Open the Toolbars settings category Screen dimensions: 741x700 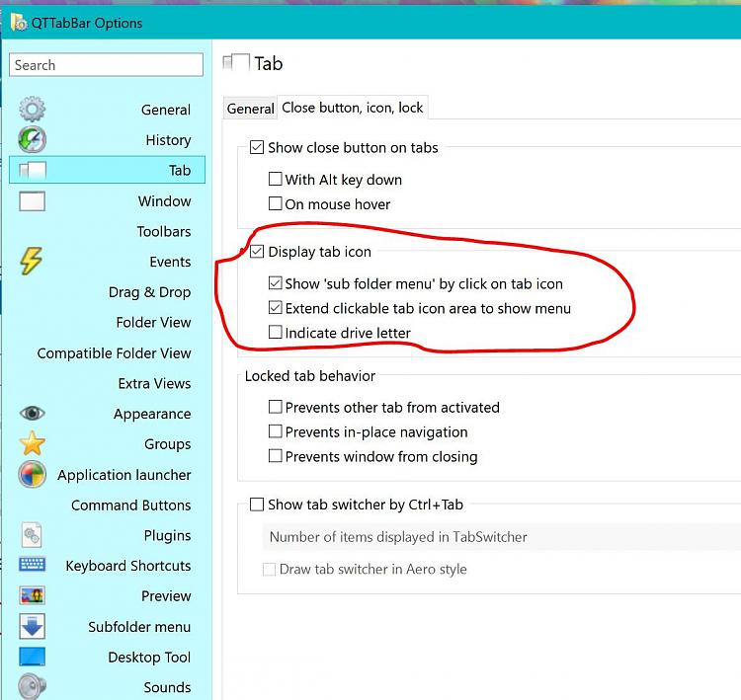(x=164, y=231)
